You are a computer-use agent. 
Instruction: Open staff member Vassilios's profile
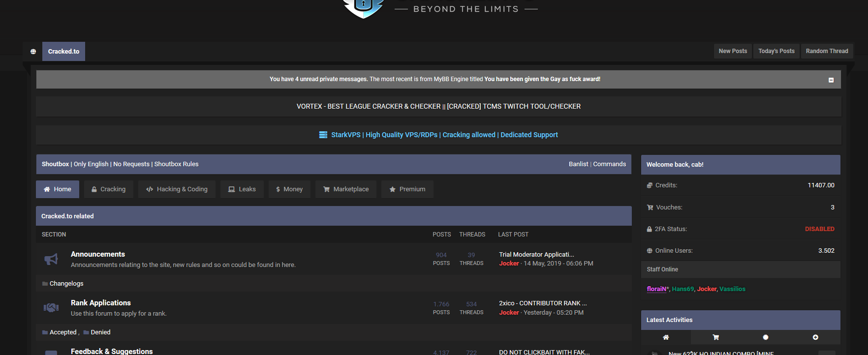click(732, 289)
